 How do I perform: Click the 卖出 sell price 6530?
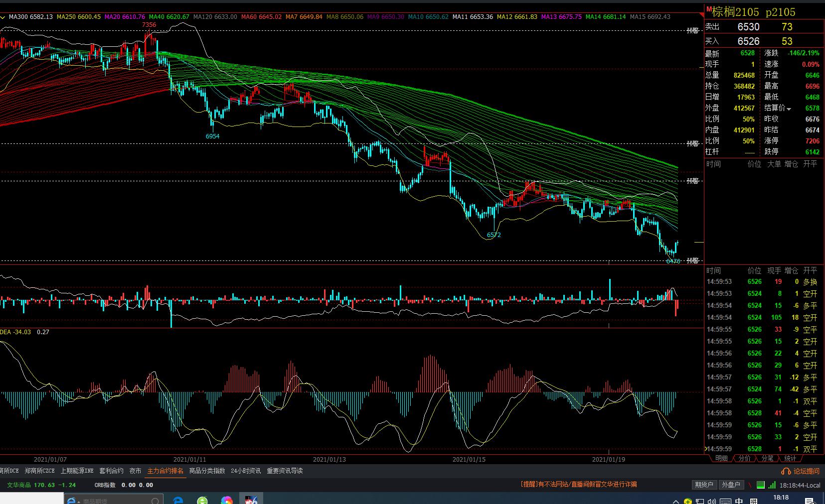tap(748, 27)
